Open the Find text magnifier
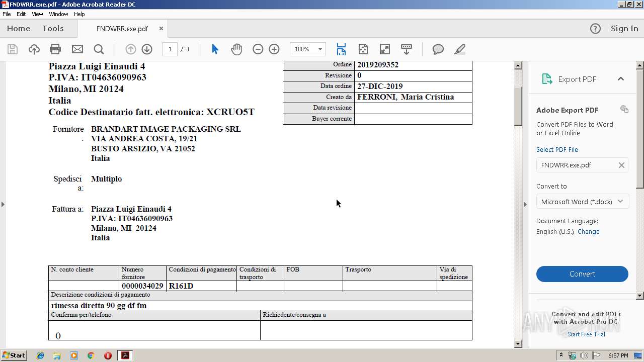The width and height of the screenshot is (644, 362). pyautogui.click(x=99, y=49)
